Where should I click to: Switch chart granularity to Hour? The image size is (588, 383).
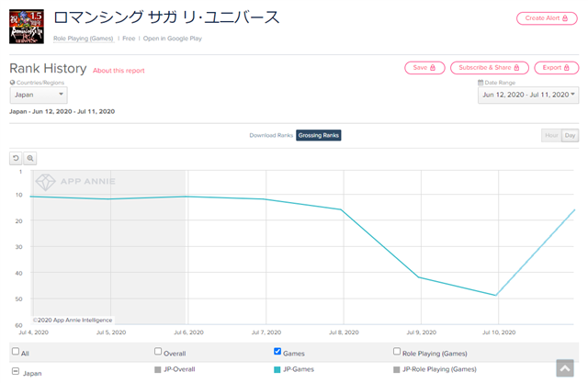coord(551,135)
